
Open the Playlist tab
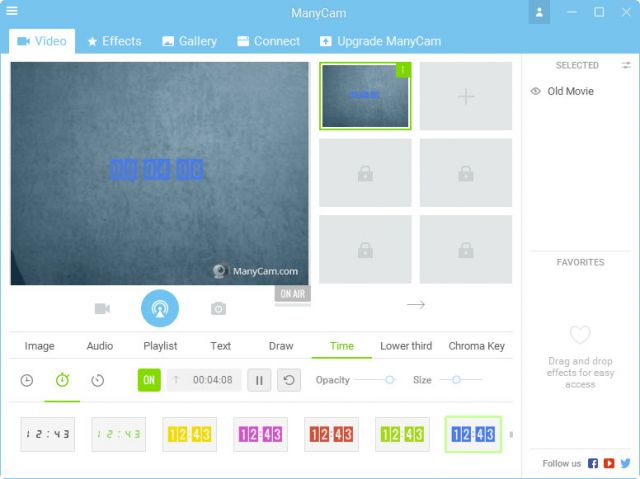(160, 346)
